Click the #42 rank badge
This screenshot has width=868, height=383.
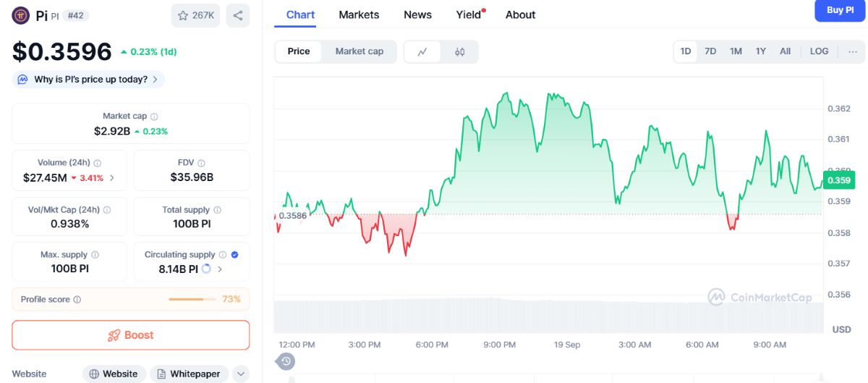[x=76, y=15]
